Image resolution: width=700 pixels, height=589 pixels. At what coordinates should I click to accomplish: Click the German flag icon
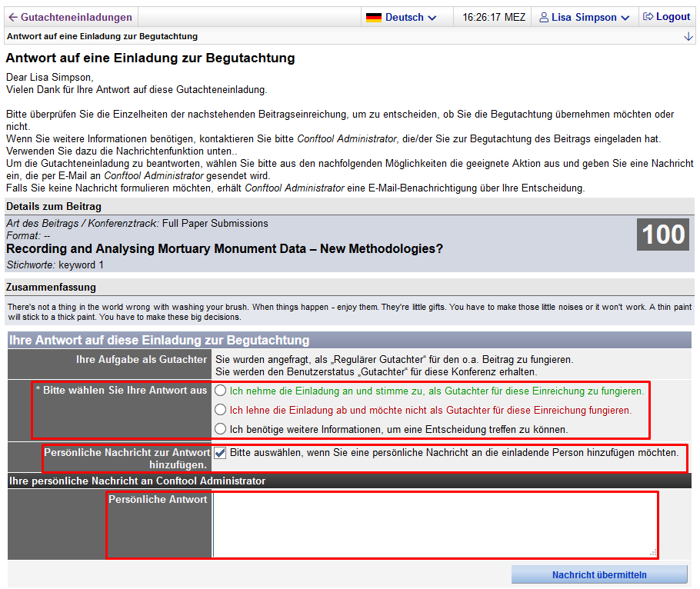pos(374,17)
